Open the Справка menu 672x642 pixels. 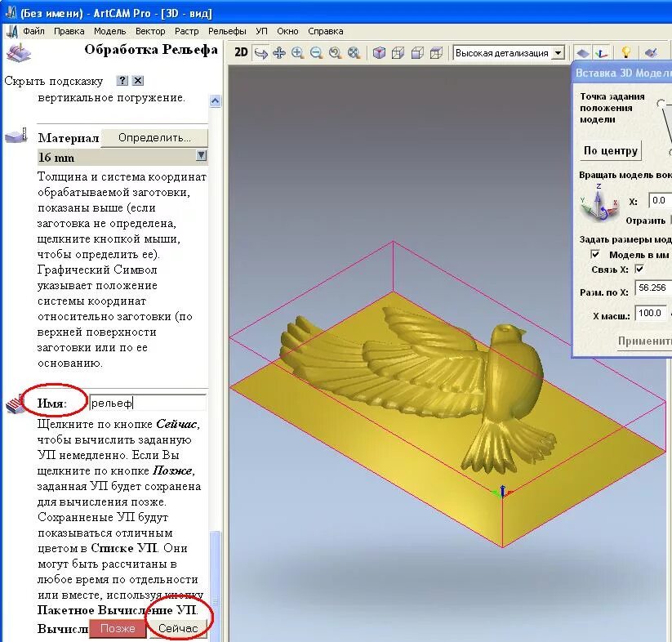click(x=325, y=31)
